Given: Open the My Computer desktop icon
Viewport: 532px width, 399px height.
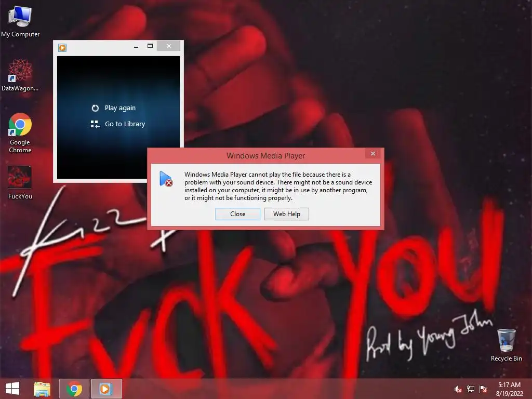Looking at the screenshot, I should click(20, 22).
